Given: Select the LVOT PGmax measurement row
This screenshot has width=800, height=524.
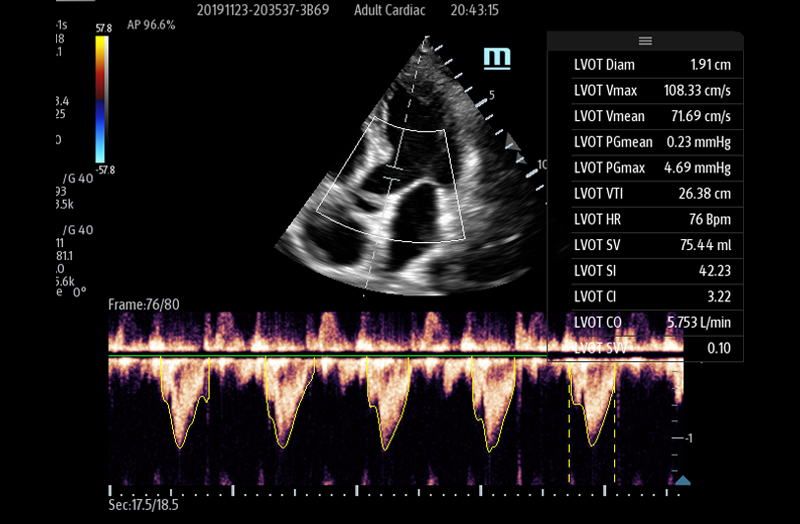Looking at the screenshot, I should click(645, 167).
